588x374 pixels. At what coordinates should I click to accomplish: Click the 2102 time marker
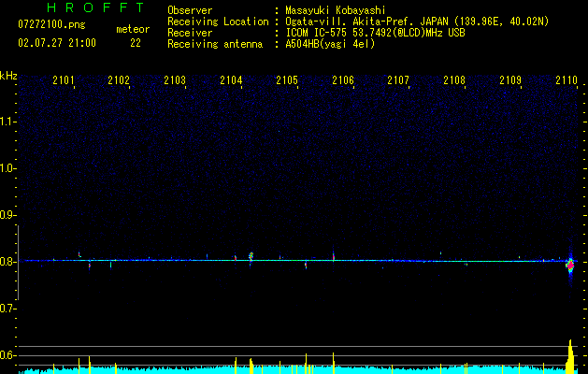tap(119, 79)
